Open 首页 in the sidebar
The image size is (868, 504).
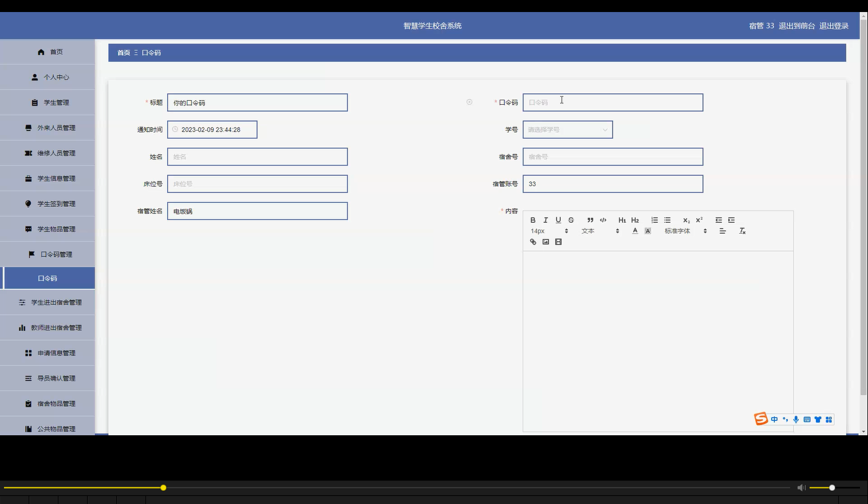(x=48, y=52)
